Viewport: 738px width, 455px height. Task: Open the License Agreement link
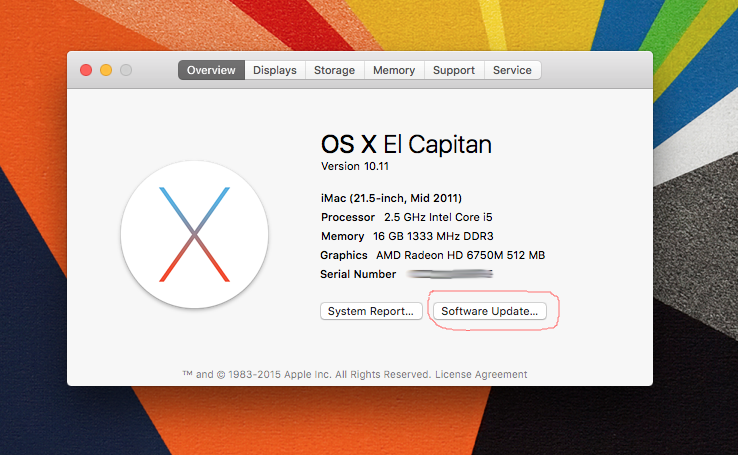click(x=481, y=375)
